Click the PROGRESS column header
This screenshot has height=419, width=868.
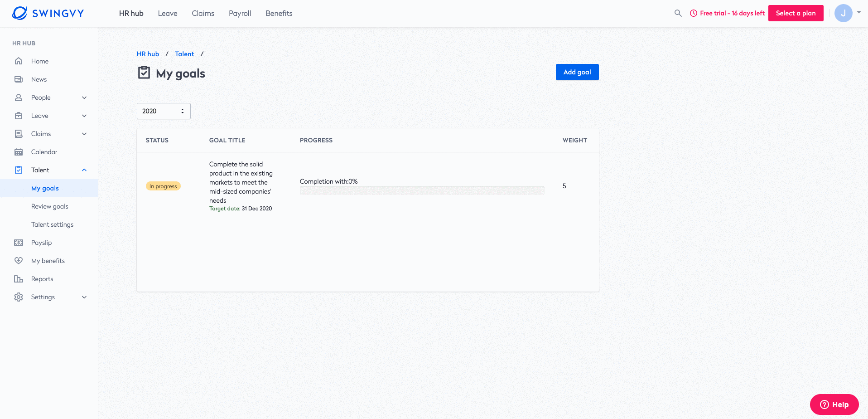pyautogui.click(x=316, y=140)
